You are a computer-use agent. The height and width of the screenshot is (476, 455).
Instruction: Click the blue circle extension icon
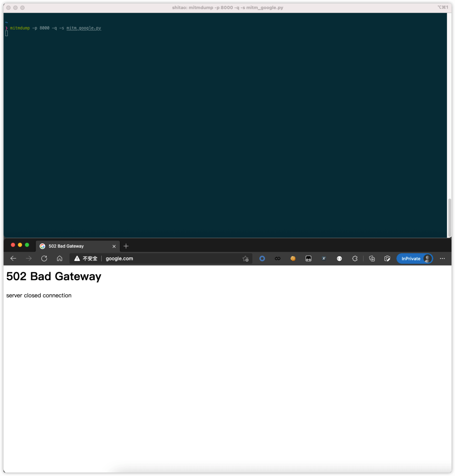coord(262,259)
